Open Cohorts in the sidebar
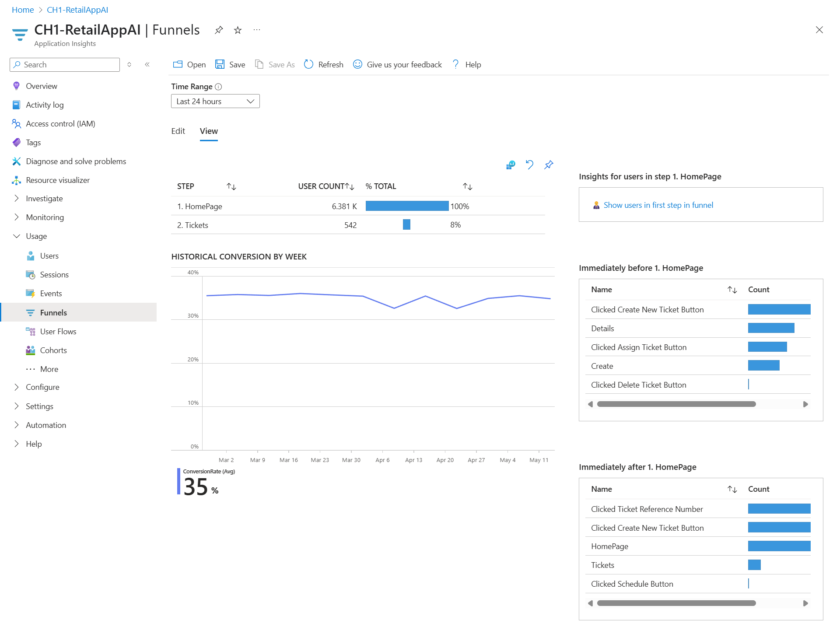The image size is (840, 630). pos(53,350)
